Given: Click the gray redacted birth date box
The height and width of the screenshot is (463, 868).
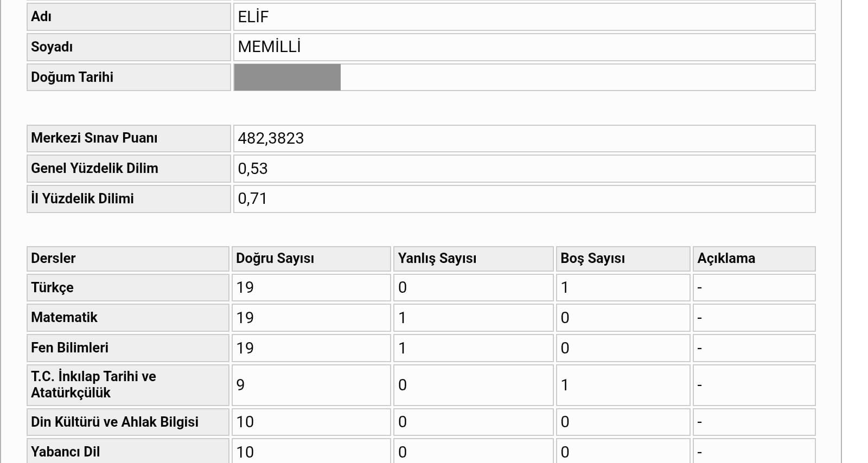Looking at the screenshot, I should click(x=287, y=77).
